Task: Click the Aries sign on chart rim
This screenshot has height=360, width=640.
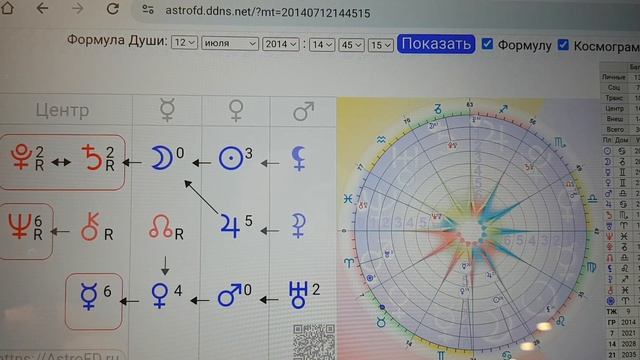Action: [x=348, y=264]
